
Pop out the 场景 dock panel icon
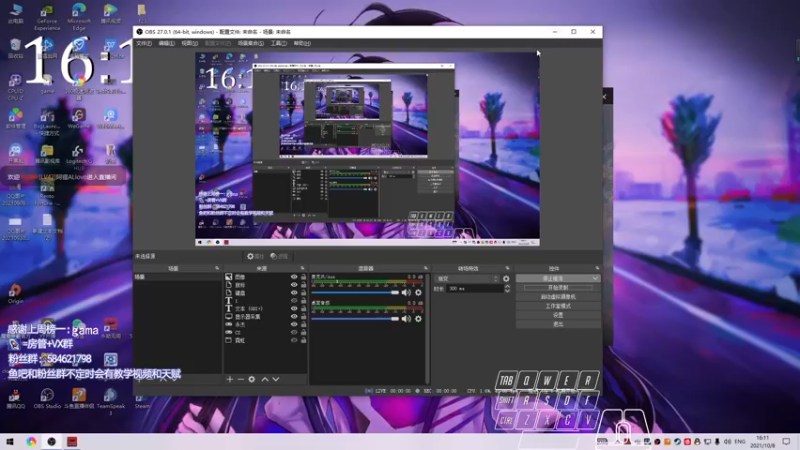[x=217, y=268]
